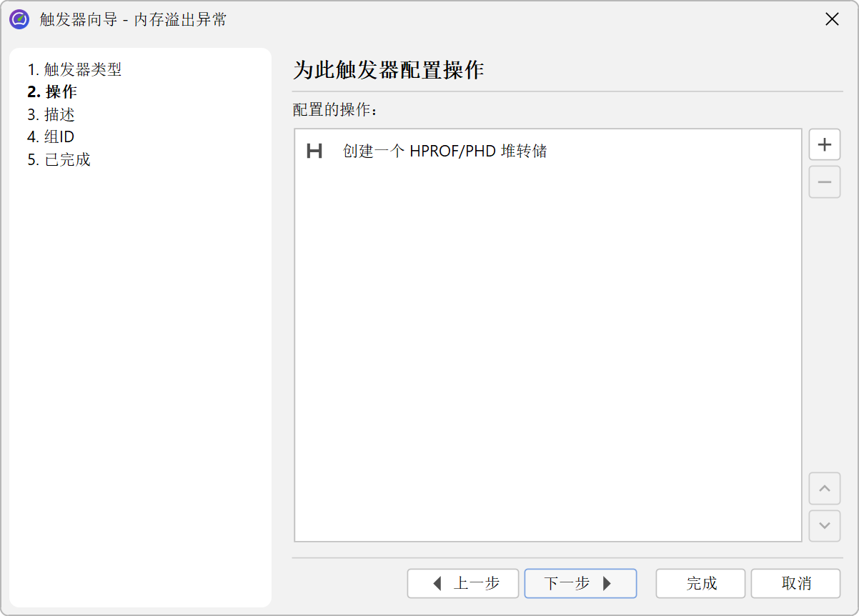Go back with 上一步 button
Screen dimensions: 859x616
click(463, 583)
